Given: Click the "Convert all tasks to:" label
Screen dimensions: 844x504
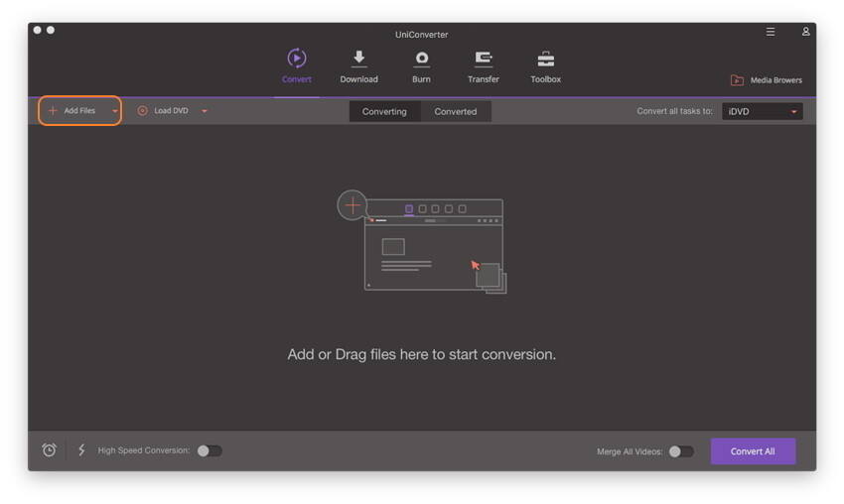Looking at the screenshot, I should coord(674,111).
